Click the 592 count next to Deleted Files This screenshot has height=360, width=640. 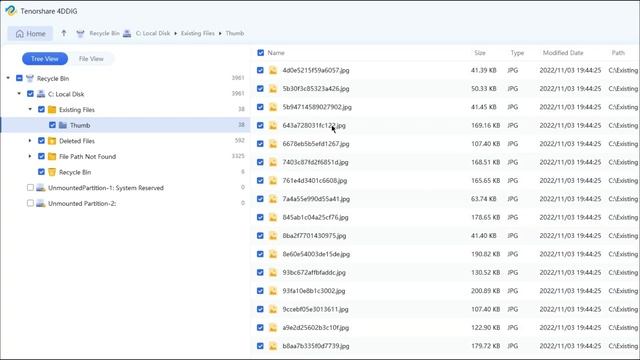(x=240, y=140)
